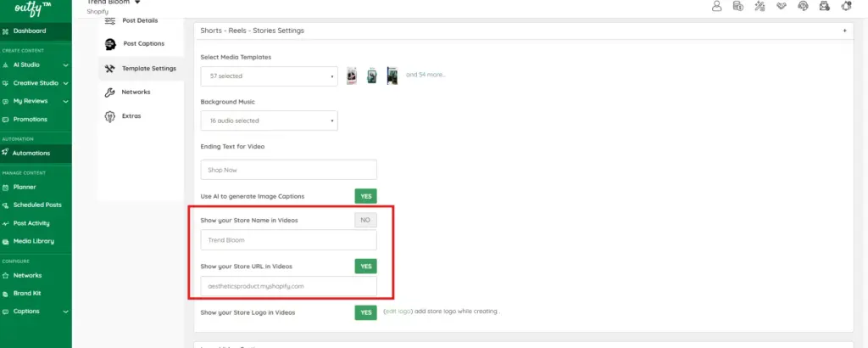This screenshot has width=868, height=348.
Task: Select the Template Settings tab
Action: 142,69
